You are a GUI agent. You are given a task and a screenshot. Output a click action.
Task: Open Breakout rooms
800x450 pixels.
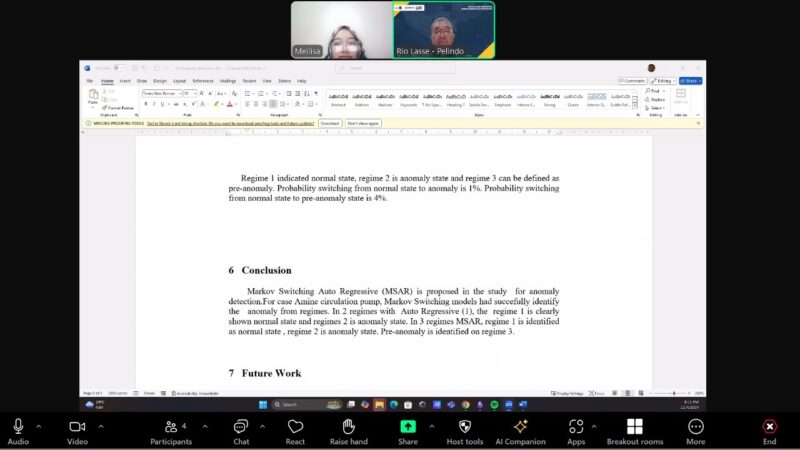coord(634,430)
